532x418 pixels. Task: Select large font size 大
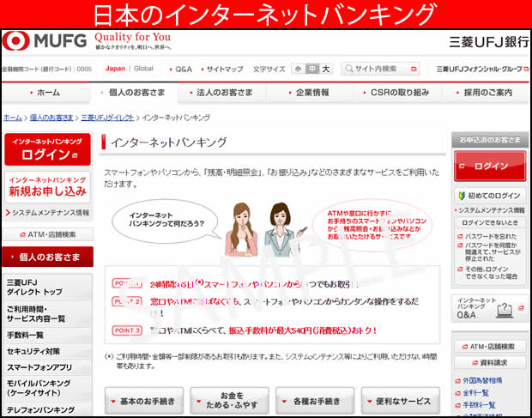[326, 69]
